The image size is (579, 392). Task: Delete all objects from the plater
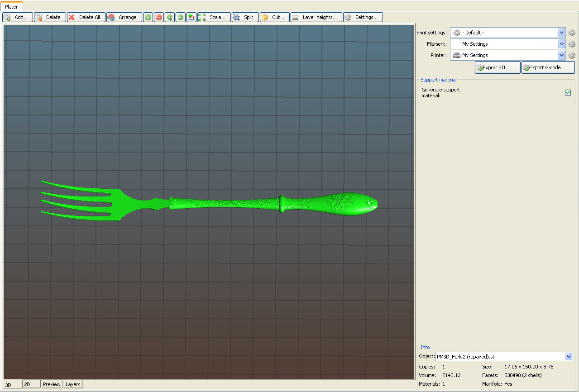[86, 17]
